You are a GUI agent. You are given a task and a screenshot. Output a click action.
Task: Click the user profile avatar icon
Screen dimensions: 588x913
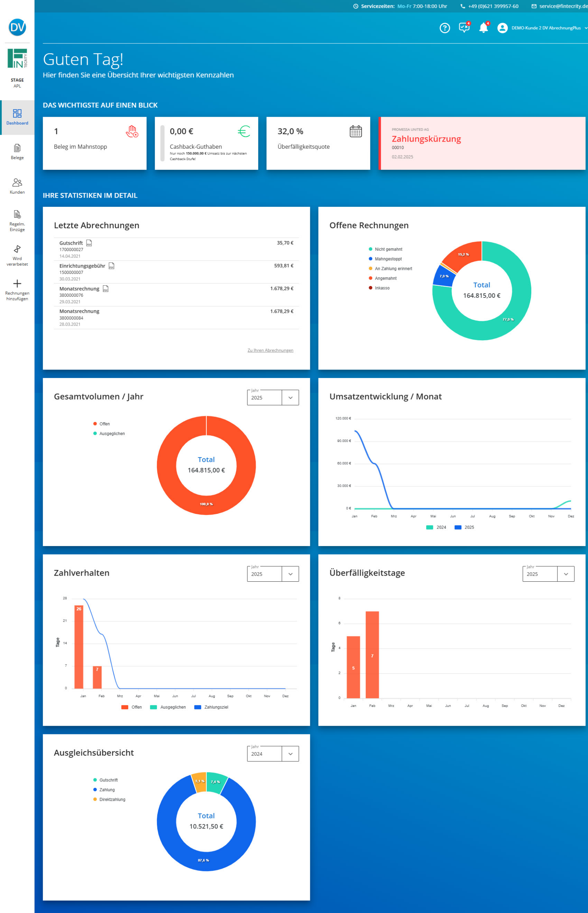(x=502, y=28)
